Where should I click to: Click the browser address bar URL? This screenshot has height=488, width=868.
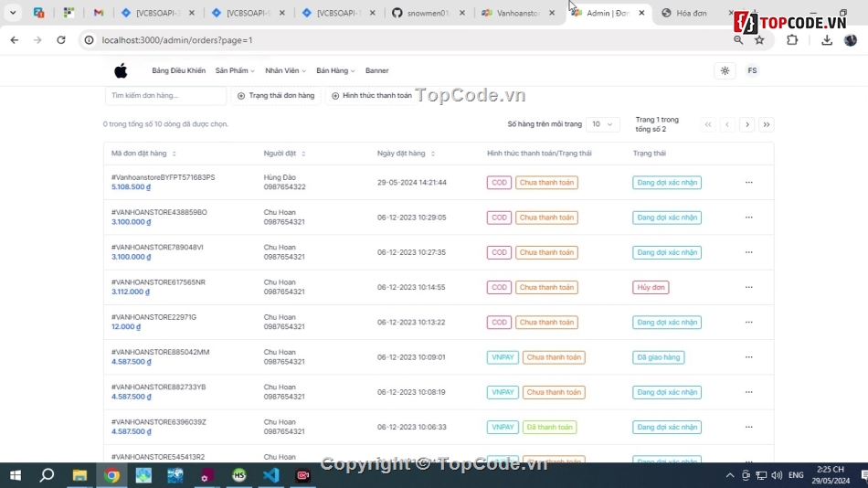pyautogui.click(x=177, y=40)
